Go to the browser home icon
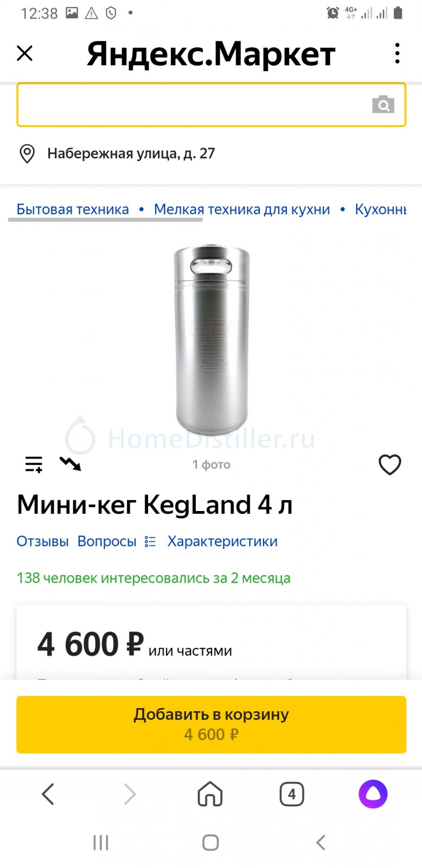This screenshot has width=422, height=868. tap(210, 794)
